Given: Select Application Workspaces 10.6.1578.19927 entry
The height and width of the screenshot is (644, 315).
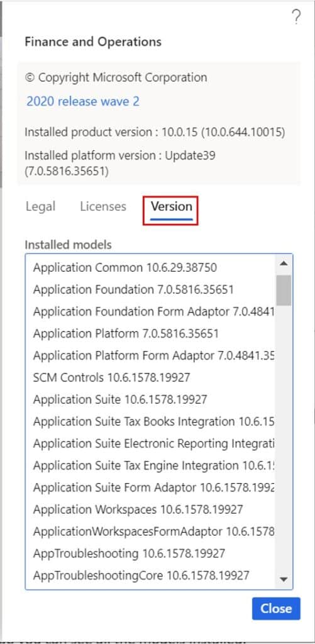Looking at the screenshot, I should (x=151, y=509).
